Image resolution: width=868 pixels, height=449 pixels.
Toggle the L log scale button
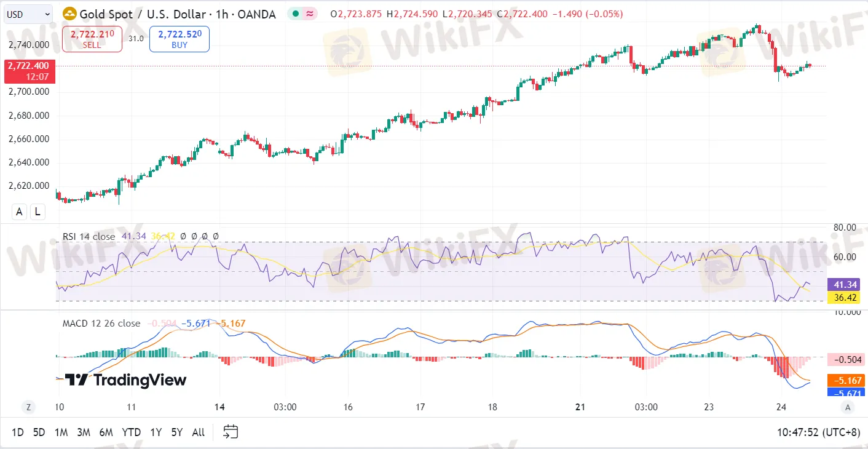coord(37,212)
